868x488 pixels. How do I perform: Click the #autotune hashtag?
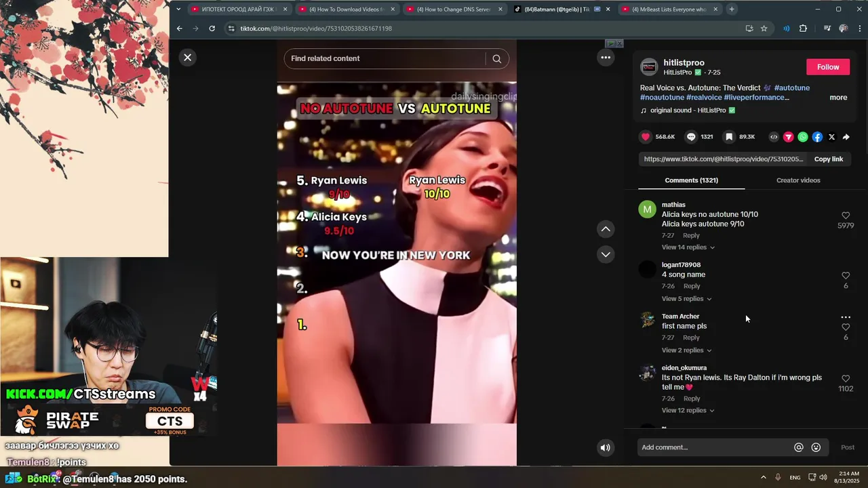click(x=791, y=88)
